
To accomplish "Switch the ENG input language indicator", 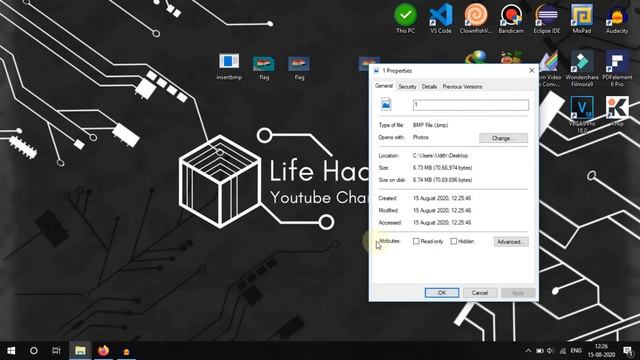I will pyautogui.click(x=576, y=351).
